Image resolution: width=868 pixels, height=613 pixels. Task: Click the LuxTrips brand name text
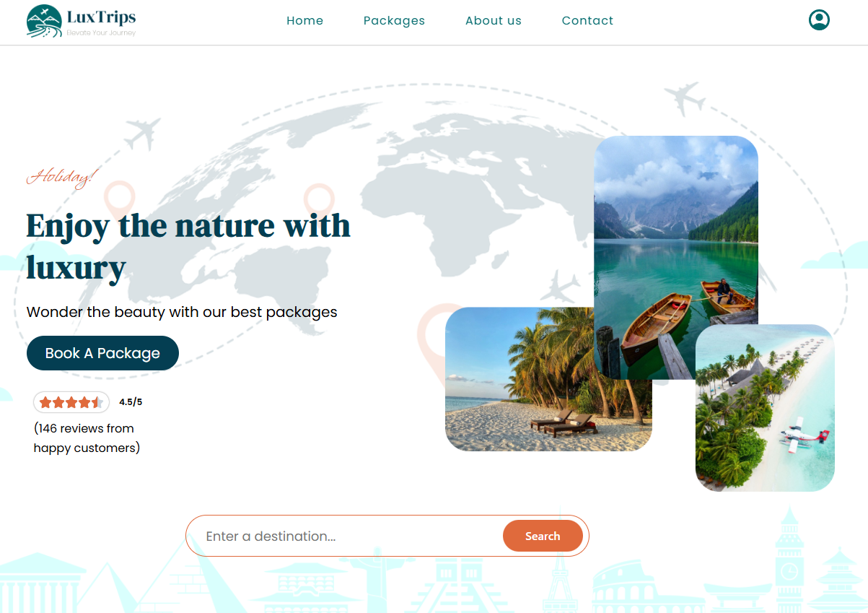(101, 17)
